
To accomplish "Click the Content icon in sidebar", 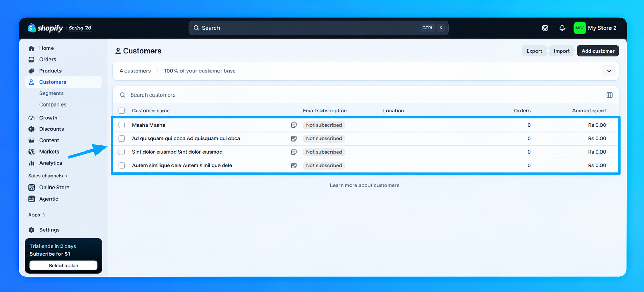I will 31,140.
